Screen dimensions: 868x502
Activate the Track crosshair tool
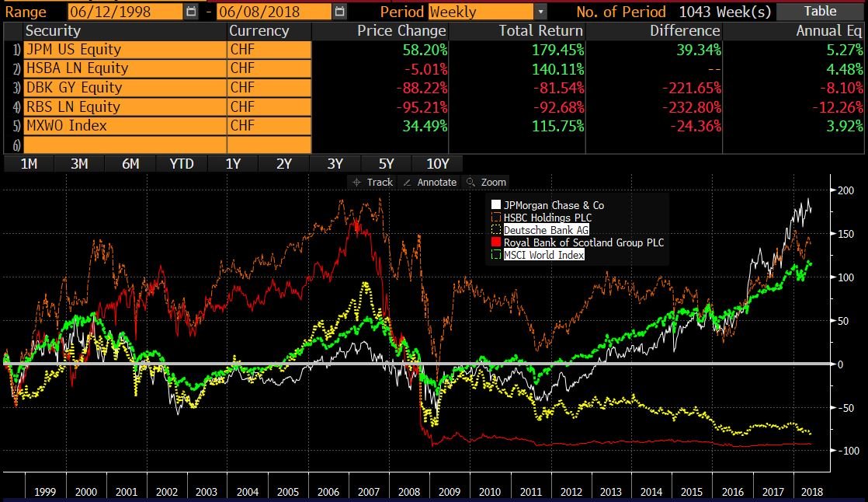(373, 183)
